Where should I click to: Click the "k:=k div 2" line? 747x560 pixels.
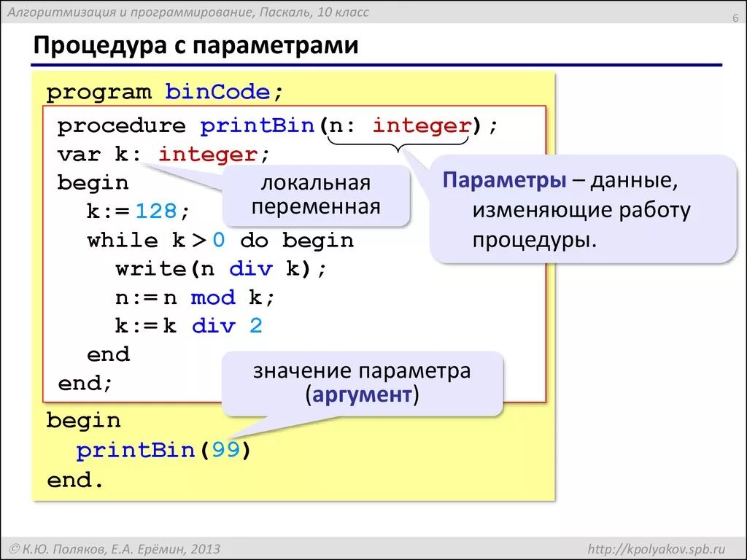coord(189,326)
